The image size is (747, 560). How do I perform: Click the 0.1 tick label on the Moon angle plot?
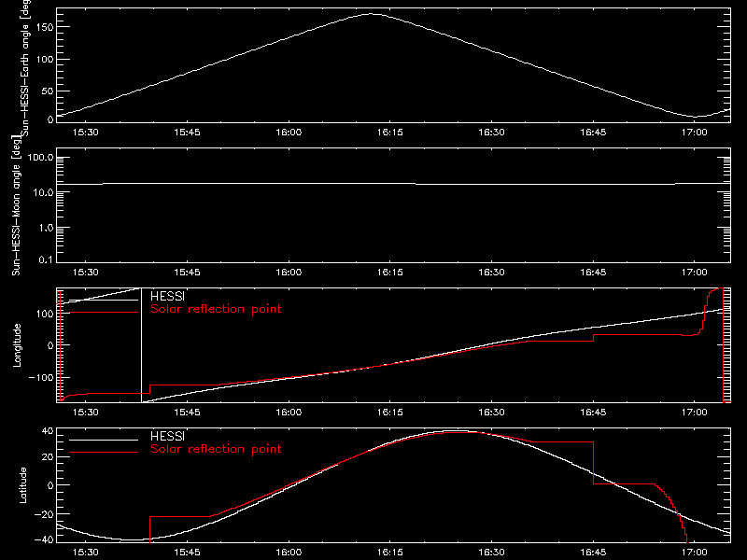[46, 259]
